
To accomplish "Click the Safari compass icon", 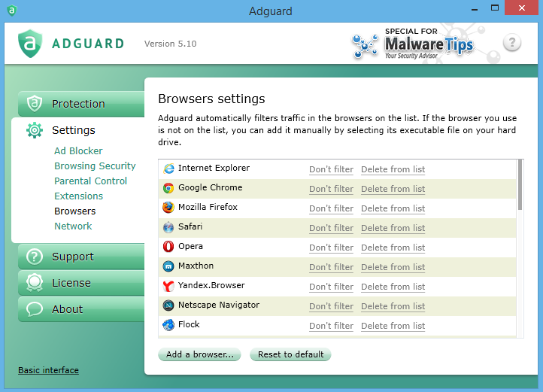I will 168,227.
